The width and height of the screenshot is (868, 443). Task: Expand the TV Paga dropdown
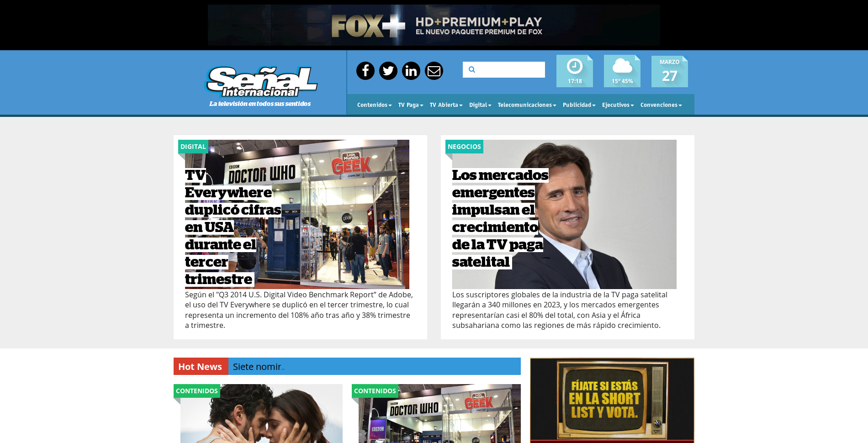coord(410,105)
